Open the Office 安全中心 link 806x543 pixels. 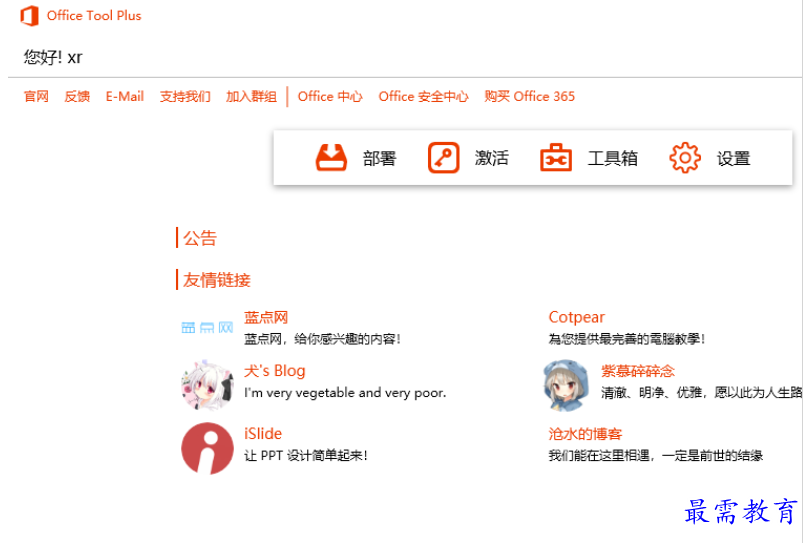point(424,97)
